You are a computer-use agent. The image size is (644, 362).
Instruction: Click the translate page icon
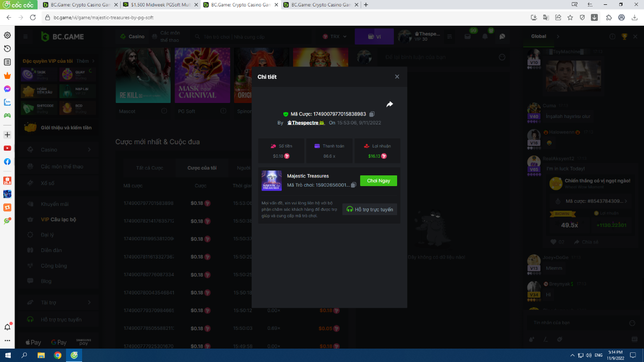pyautogui.click(x=546, y=17)
